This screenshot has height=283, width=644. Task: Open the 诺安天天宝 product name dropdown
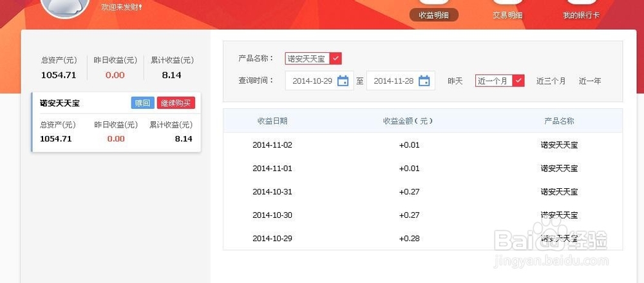coord(313,59)
